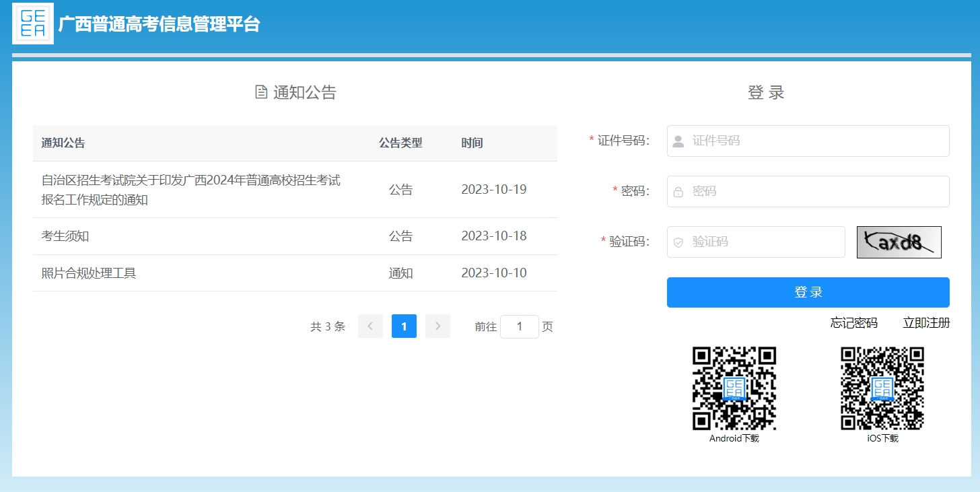Viewport: 980px width, 492px height.
Task: Open the 忘记密码 link
Action: coord(854,323)
